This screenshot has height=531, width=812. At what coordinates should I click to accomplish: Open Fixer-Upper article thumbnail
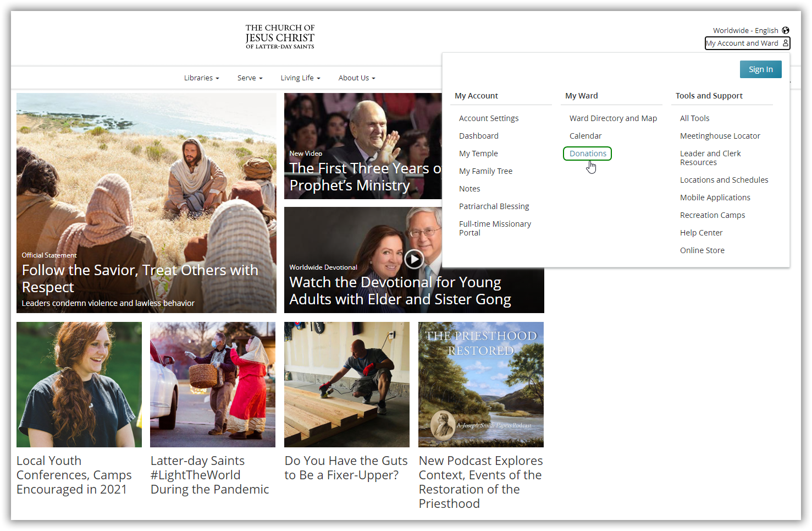(x=347, y=385)
